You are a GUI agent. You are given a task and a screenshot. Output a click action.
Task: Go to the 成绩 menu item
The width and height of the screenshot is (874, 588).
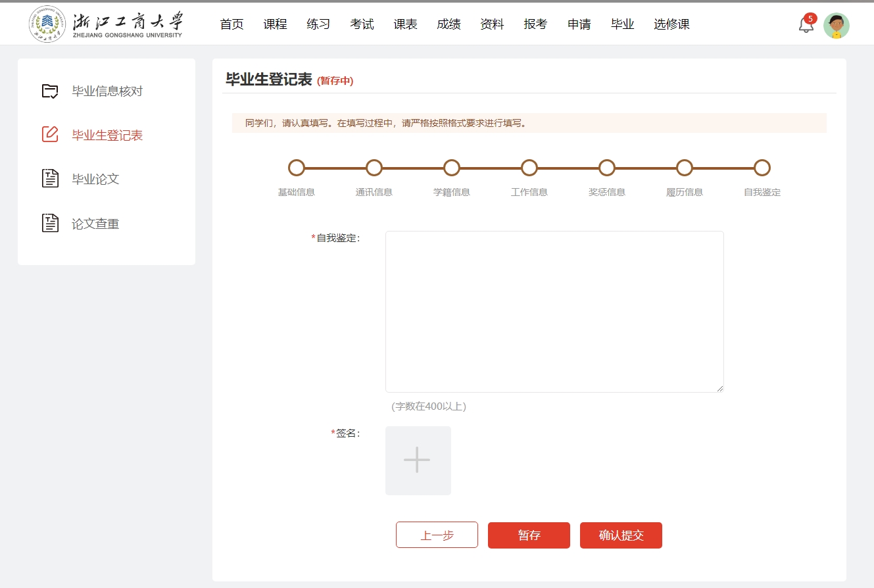tap(449, 24)
